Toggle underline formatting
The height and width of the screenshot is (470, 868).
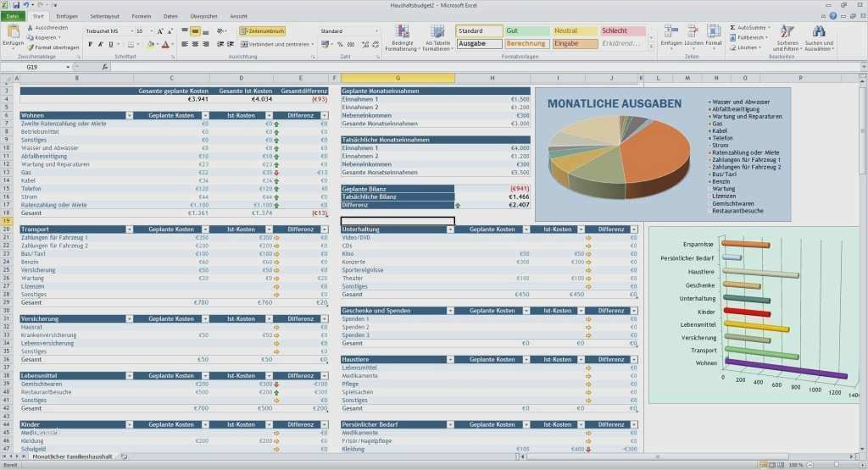111,44
